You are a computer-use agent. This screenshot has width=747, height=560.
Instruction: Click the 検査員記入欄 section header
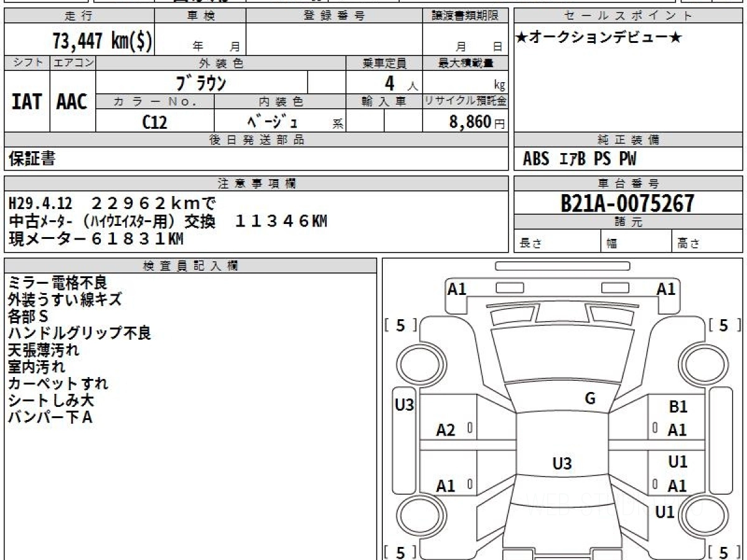tap(190, 266)
